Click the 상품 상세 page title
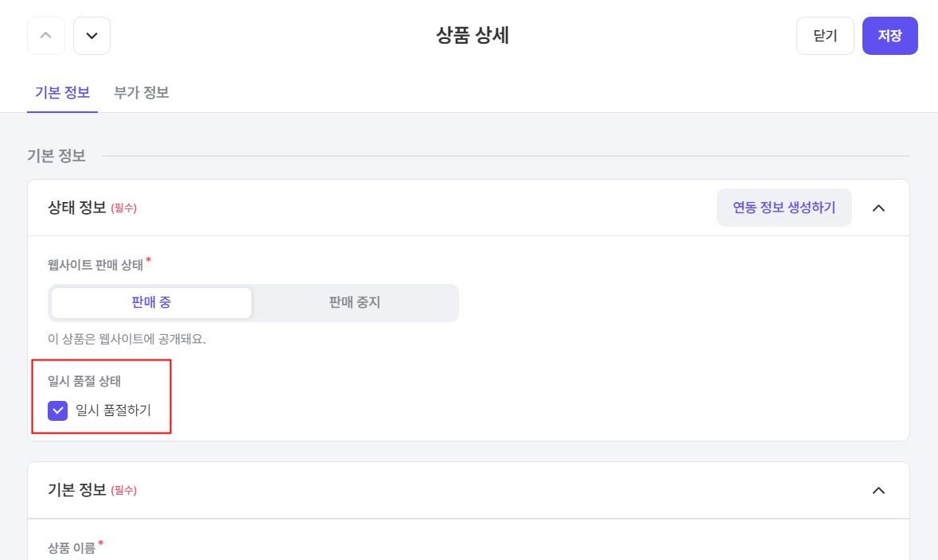This screenshot has width=938, height=560. tap(473, 35)
